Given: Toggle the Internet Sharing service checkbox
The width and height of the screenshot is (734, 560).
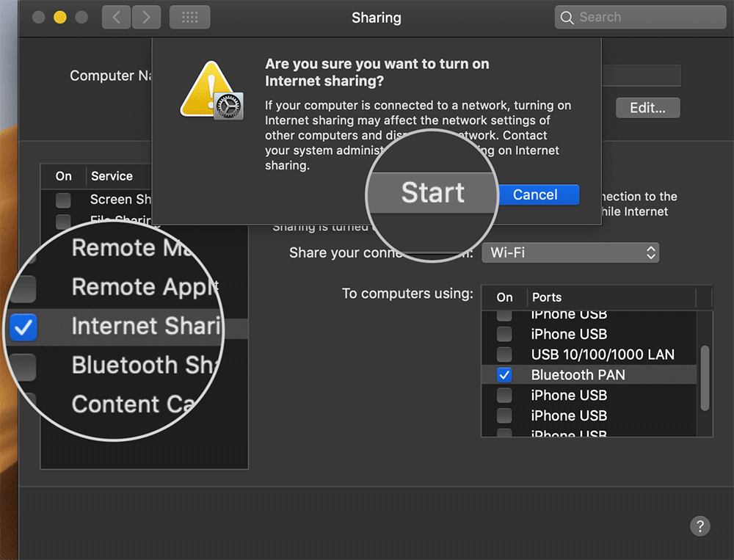Looking at the screenshot, I should (23, 327).
